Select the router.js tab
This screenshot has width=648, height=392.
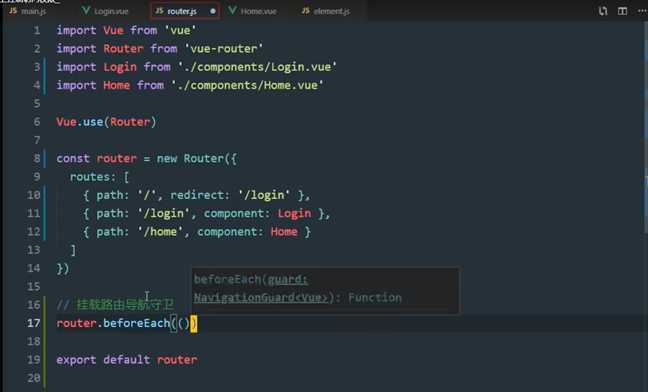click(185, 11)
